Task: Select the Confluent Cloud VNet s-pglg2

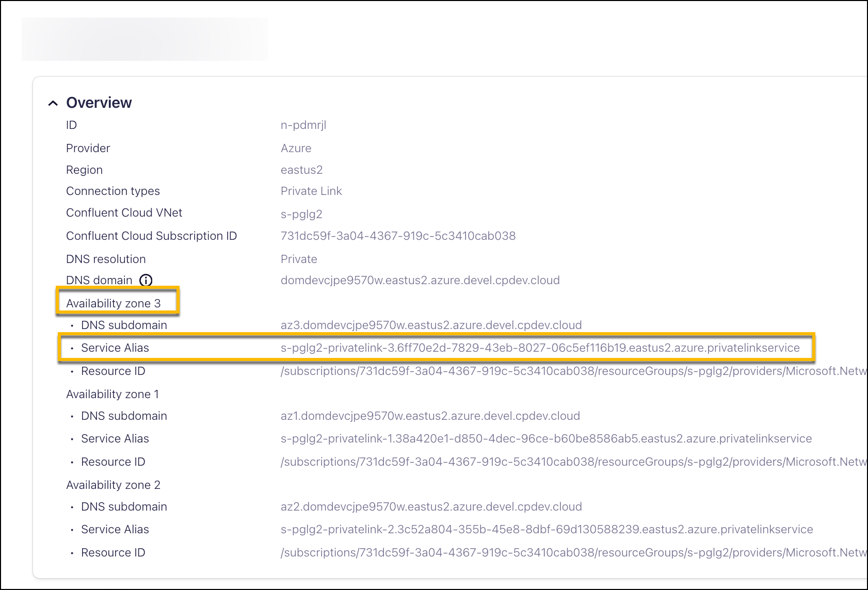Action: click(301, 214)
